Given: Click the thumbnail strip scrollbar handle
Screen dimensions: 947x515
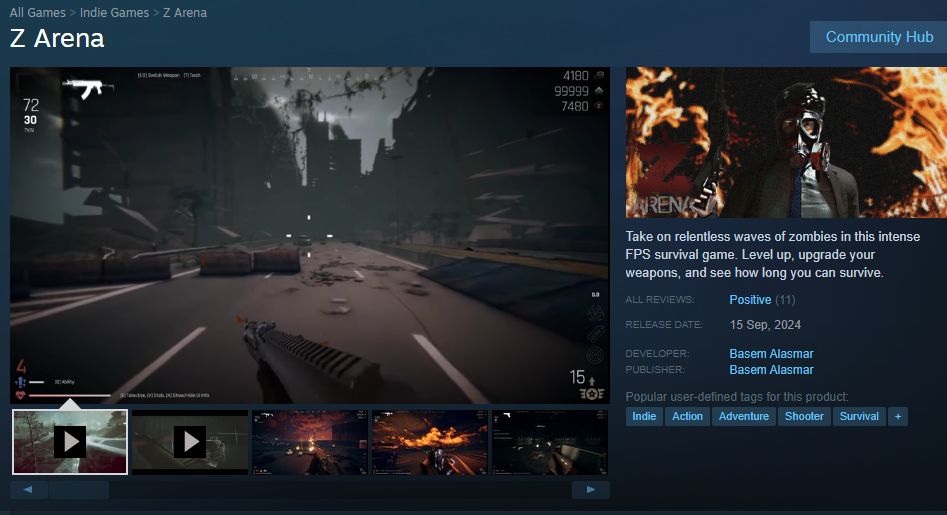Looking at the screenshot, I should [79, 490].
